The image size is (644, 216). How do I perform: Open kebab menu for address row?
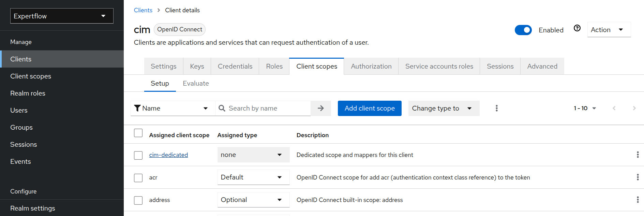click(x=638, y=200)
